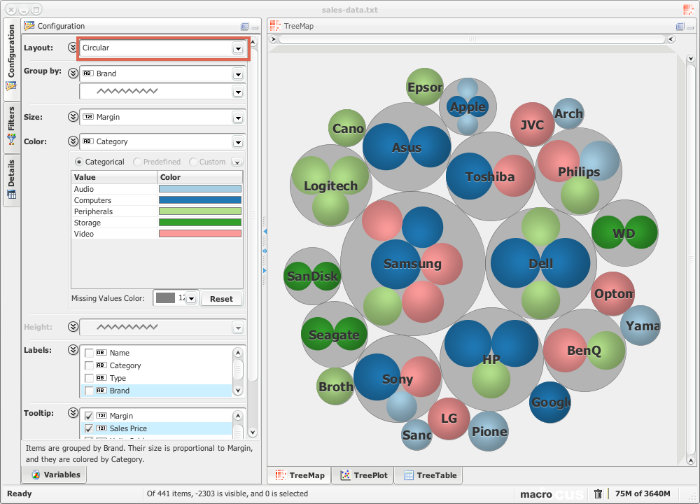700x504 pixels.
Task: Click the garbage collection trash icon
Action: click(598, 493)
